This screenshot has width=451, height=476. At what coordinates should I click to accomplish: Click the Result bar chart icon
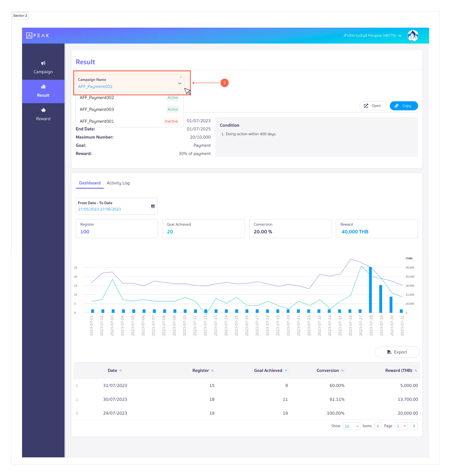(43, 87)
